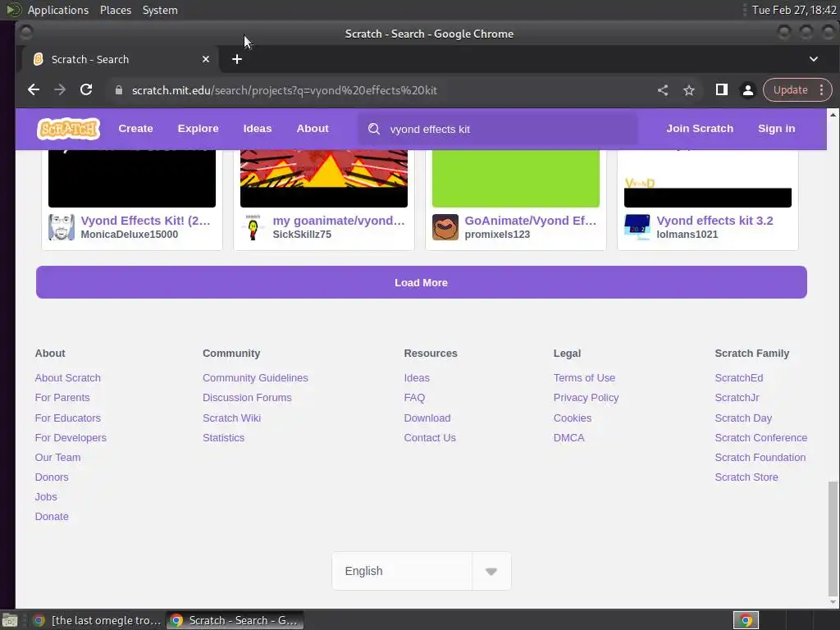Image resolution: width=840 pixels, height=630 pixels.
Task: Open the Vyond Effects Kit! (2... project title
Action: (145, 221)
